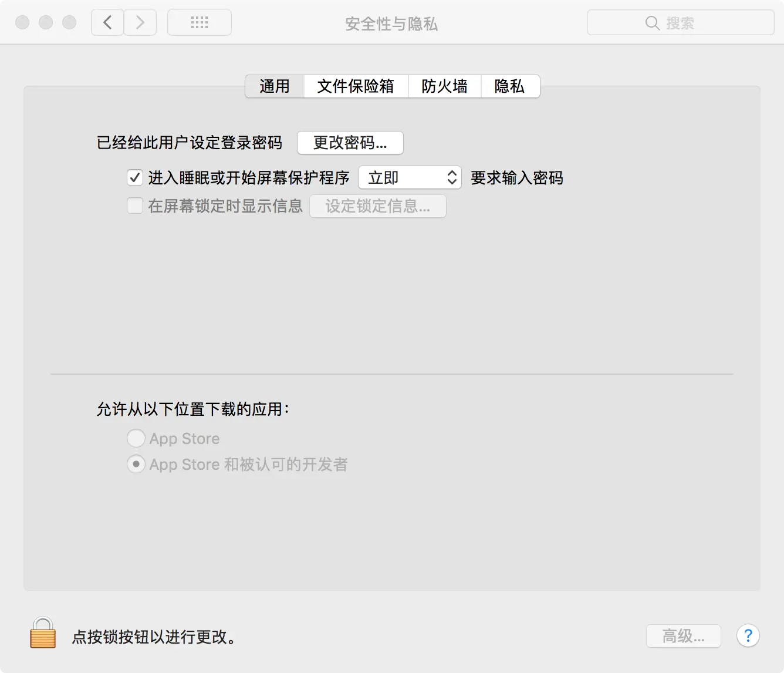Open the 隐私 tab

point(509,86)
